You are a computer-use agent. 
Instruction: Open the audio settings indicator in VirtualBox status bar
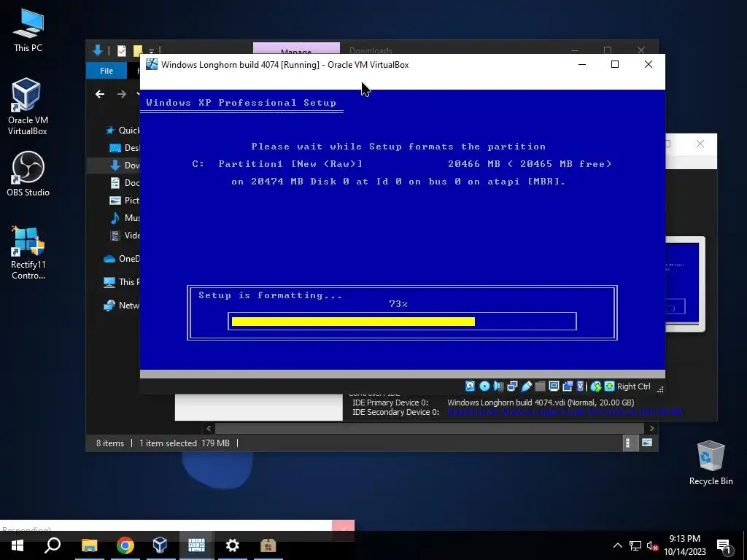[x=498, y=386]
